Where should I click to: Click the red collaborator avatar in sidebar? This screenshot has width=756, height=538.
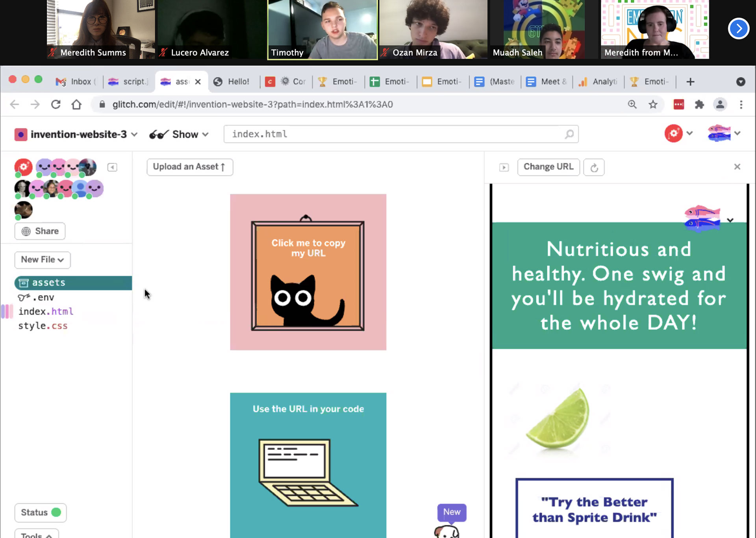point(24,167)
